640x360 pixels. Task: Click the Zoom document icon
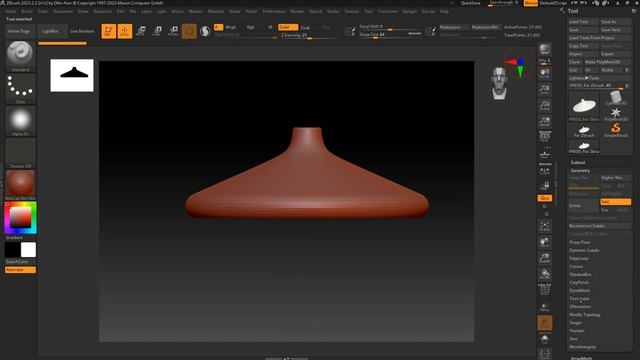point(544,89)
